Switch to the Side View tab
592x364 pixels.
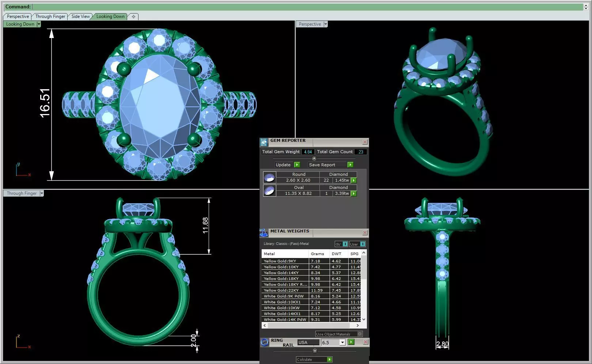[80, 16]
